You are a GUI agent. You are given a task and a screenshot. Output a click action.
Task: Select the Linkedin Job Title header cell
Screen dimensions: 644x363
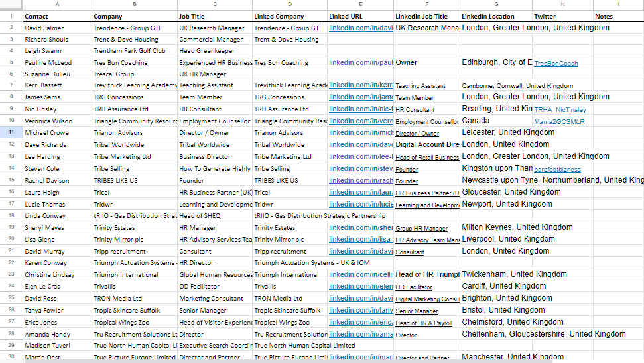pyautogui.click(x=426, y=16)
